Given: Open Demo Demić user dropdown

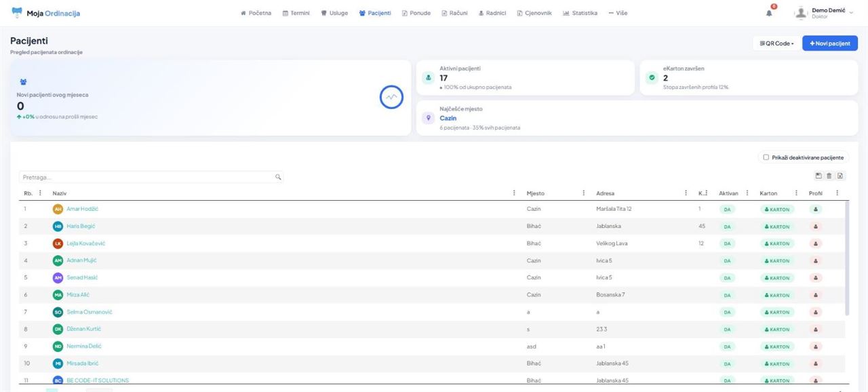Looking at the screenshot, I should pyautogui.click(x=825, y=13).
